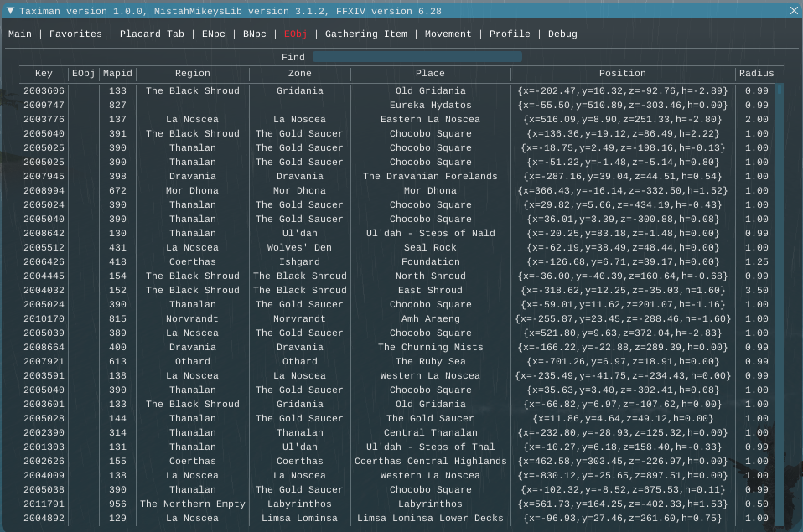Viewport: 803px width, 532px height.
Task: Click the East Shroud place cell
Action: coord(430,291)
